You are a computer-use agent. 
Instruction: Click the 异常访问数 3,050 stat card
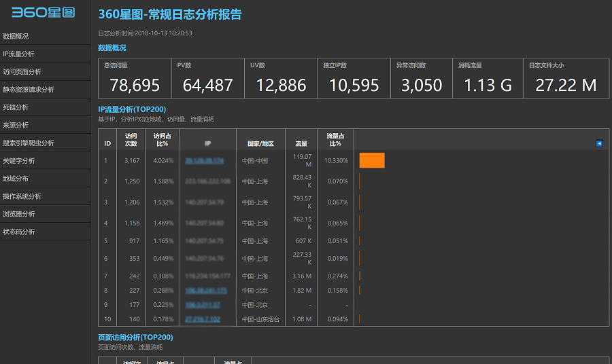coord(422,79)
